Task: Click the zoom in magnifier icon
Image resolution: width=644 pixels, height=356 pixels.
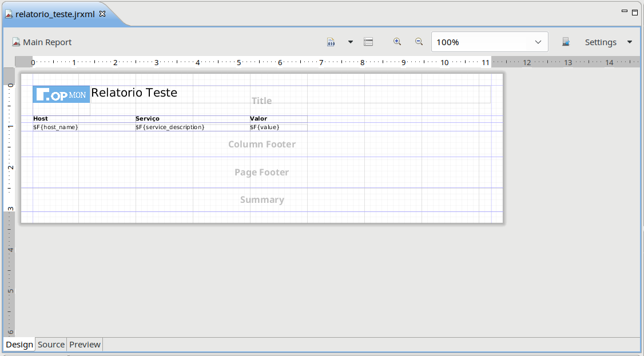Action: click(x=397, y=42)
